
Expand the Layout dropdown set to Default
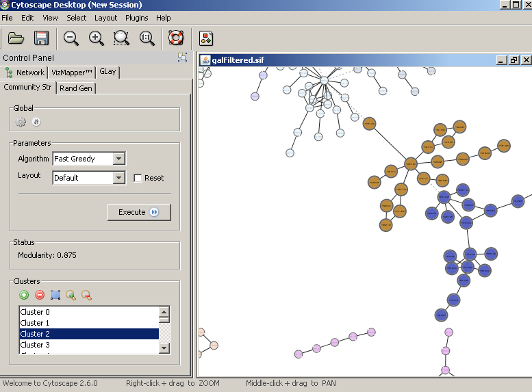point(118,178)
